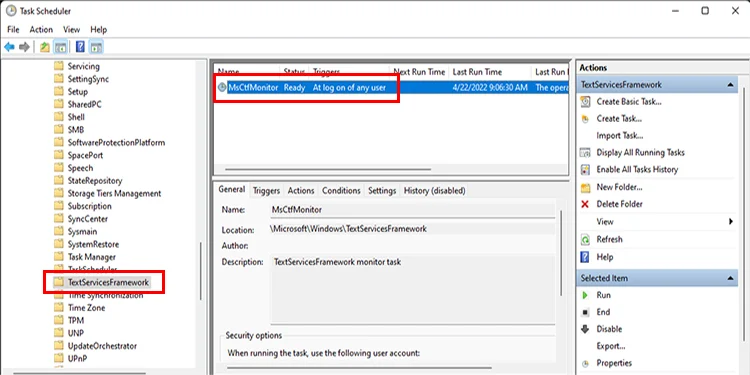750x375 pixels.
Task: Collapse the TextServicesFramework actions section
Action: (x=730, y=85)
